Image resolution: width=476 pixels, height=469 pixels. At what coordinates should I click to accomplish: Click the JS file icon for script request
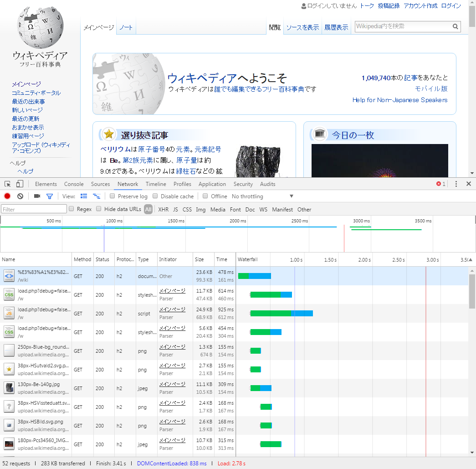(x=9, y=313)
